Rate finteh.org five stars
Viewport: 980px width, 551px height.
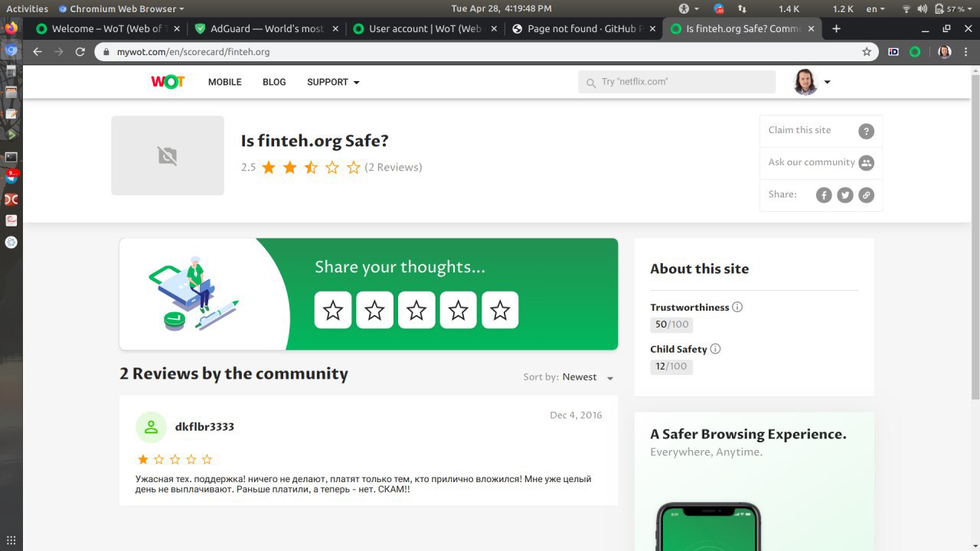point(500,310)
